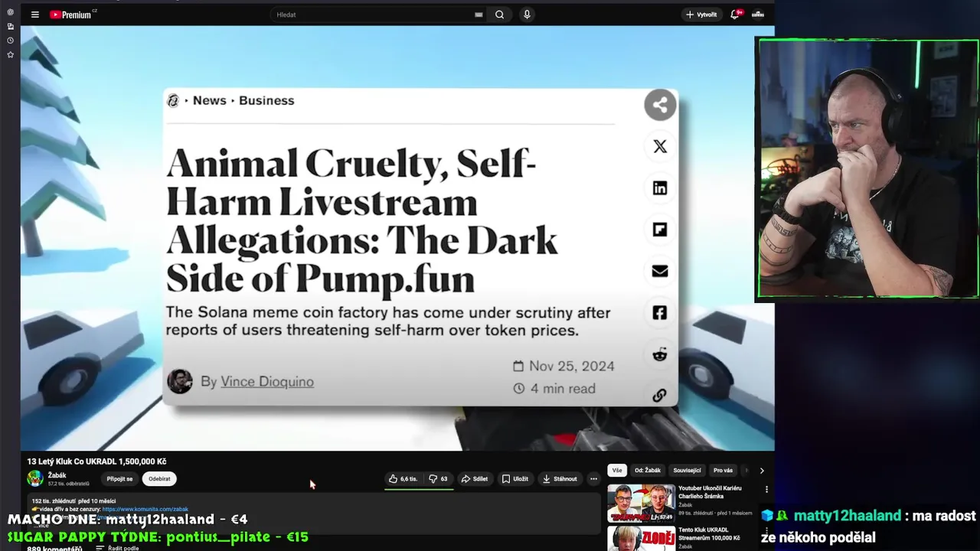Dislike the video with 63 thumbs down
Image resolution: width=980 pixels, height=551 pixels.
438,479
